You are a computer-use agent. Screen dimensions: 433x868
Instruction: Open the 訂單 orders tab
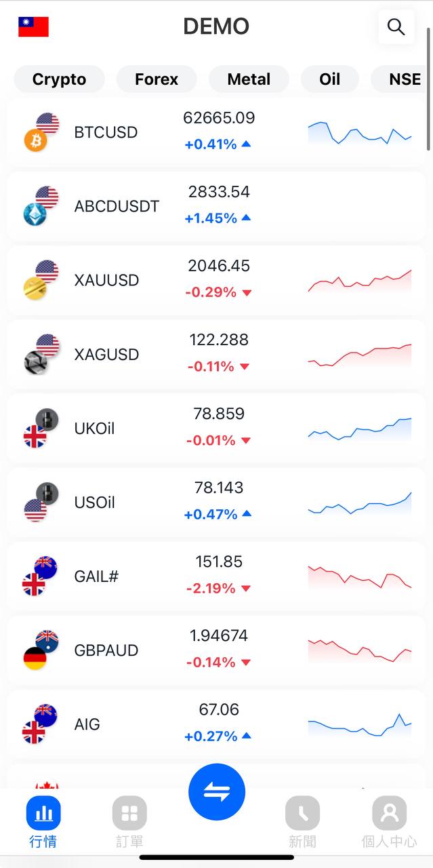point(129,813)
